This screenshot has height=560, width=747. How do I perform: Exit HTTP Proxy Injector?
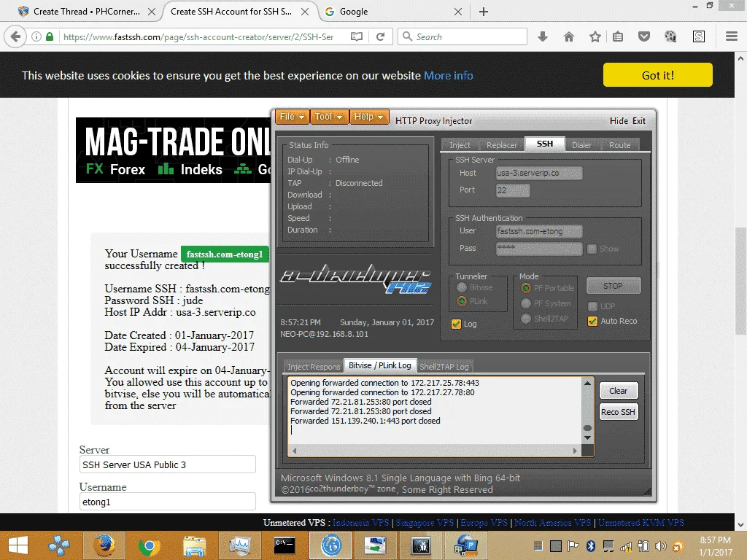(639, 121)
